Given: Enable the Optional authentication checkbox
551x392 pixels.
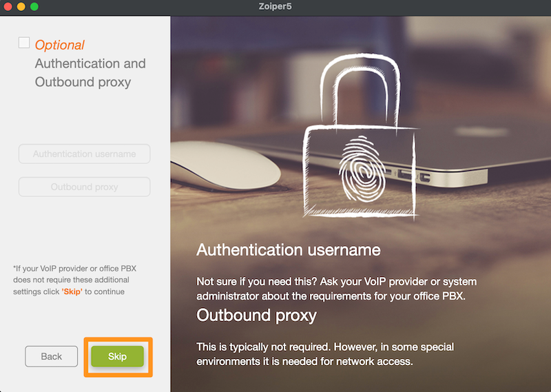Looking at the screenshot, I should click(x=24, y=43).
